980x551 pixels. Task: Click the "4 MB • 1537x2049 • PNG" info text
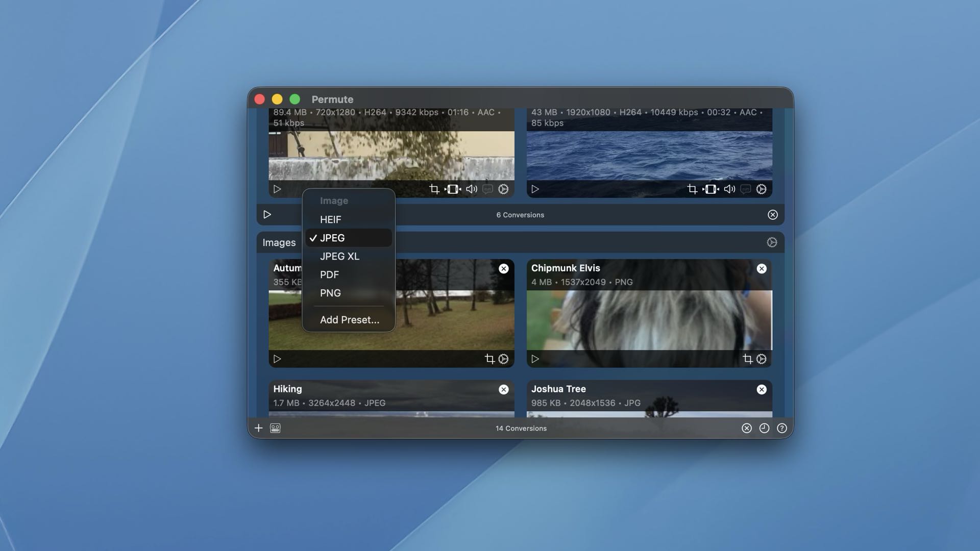(x=582, y=282)
